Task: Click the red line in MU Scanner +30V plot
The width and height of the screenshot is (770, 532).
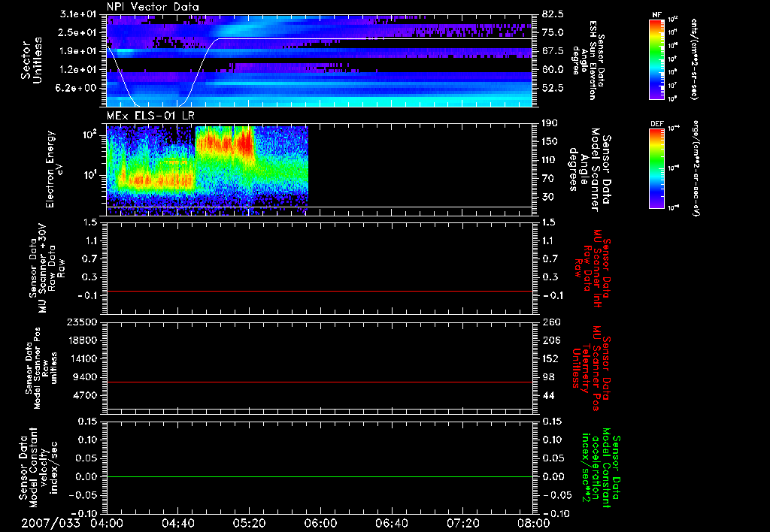Action: pyautogui.click(x=320, y=291)
